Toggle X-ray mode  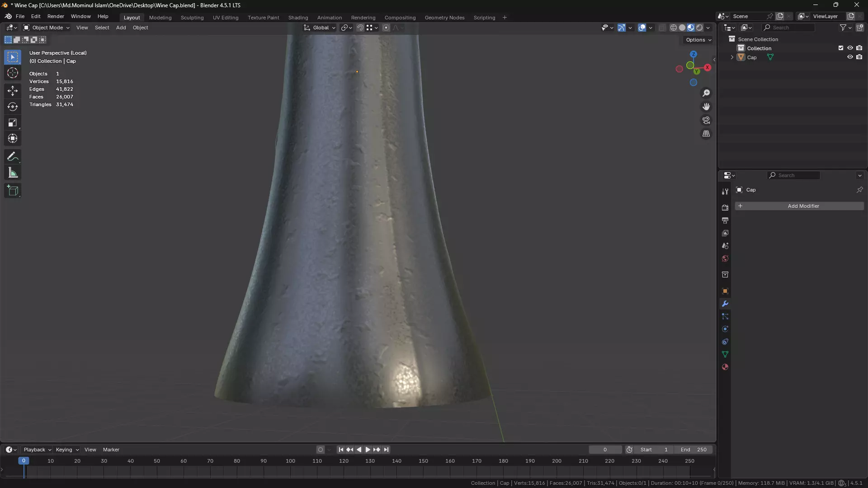(x=662, y=28)
